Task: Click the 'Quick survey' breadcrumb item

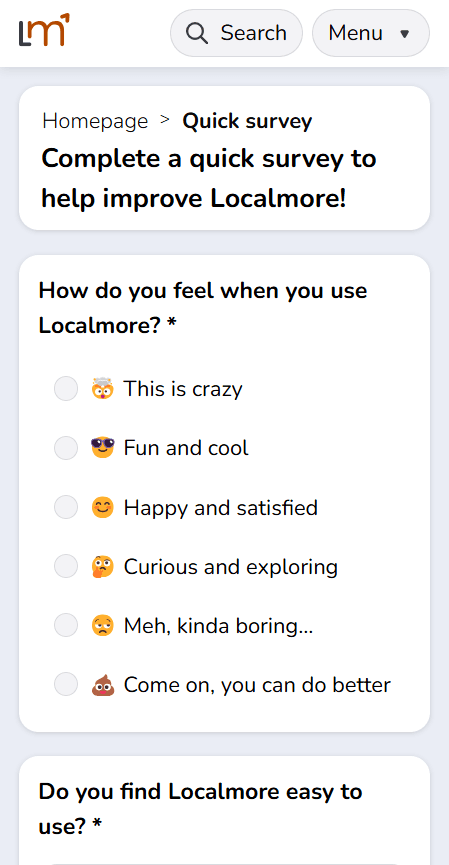Action: point(247,121)
